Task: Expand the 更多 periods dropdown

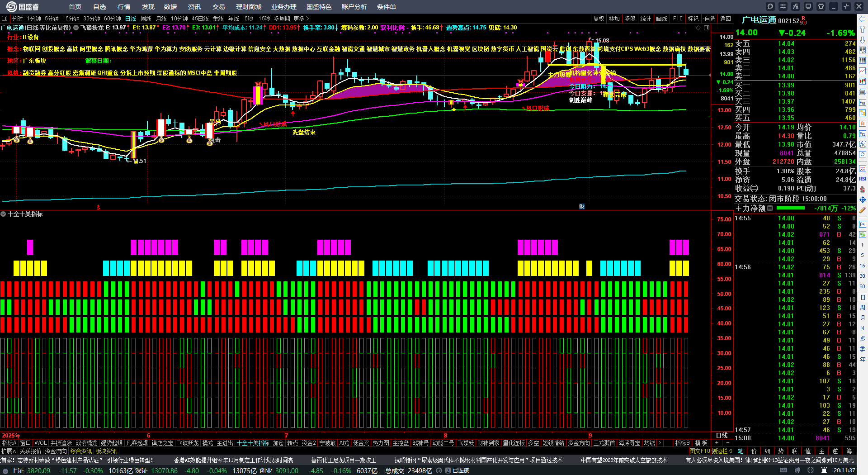Action: coord(301,19)
